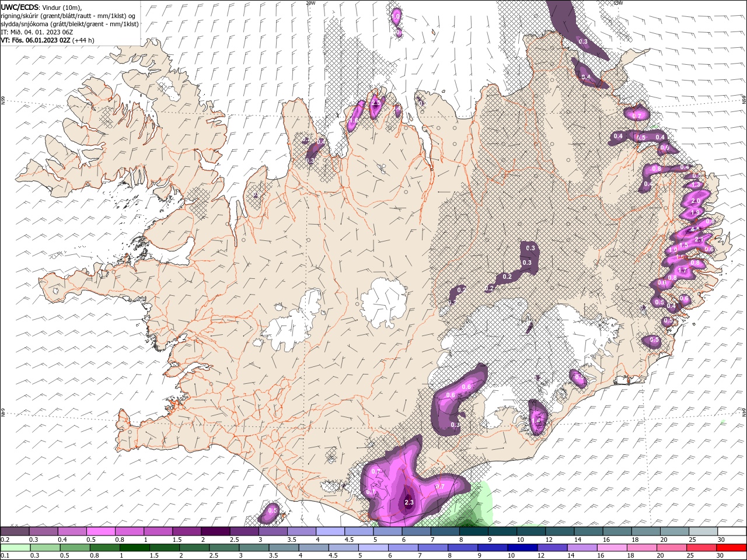Select the snow scale swatch starting at 0.5
Viewport: 747px width, 560px height.
(100, 531)
